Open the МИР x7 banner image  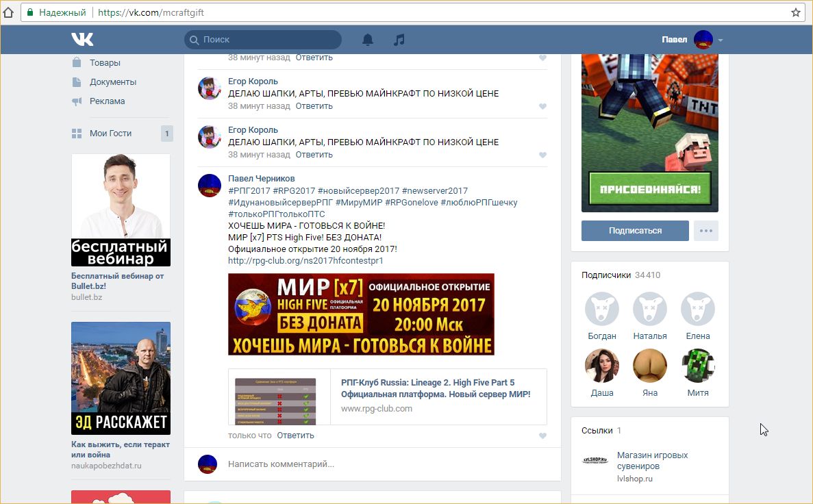362,314
